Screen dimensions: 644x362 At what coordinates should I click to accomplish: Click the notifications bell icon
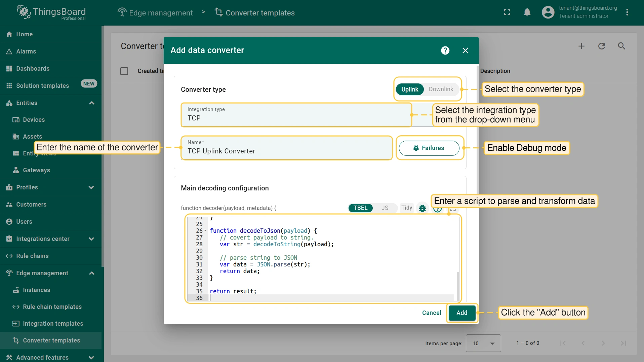527,12
